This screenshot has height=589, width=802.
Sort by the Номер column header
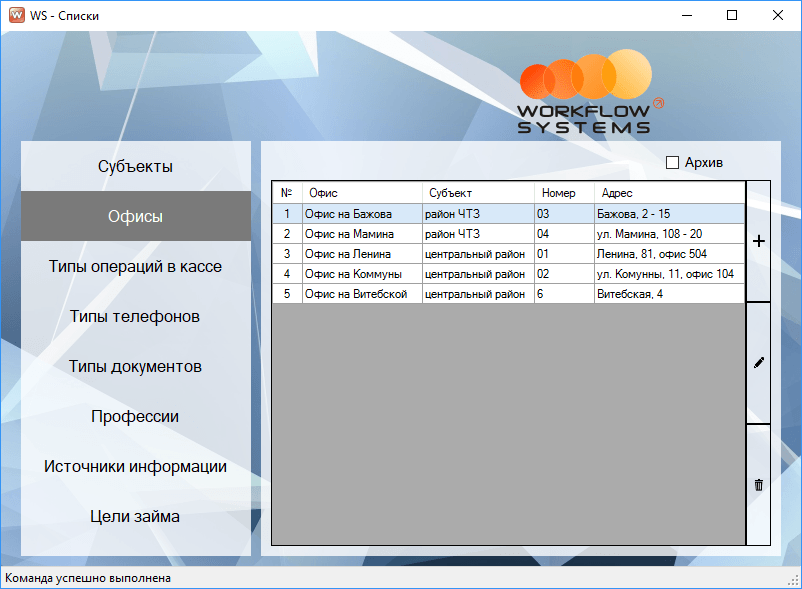click(x=564, y=193)
